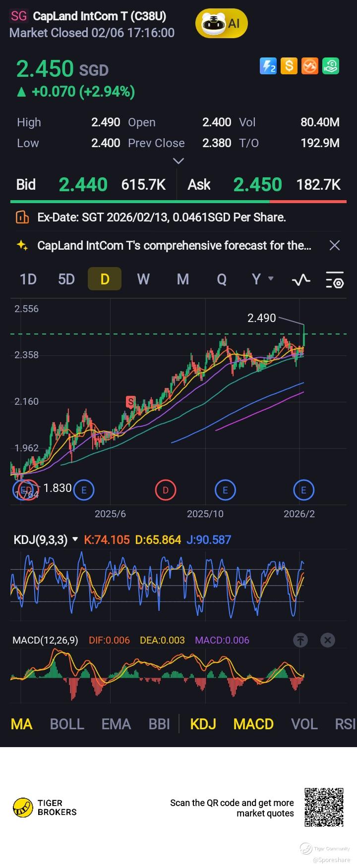Screen dimensions: 357x868
Task: Tap the Ask price 2.450
Action: [x=257, y=185]
